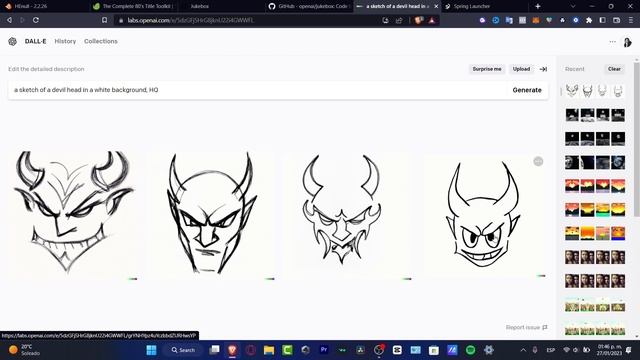Open the green Camtasia taskbar icon
This screenshot has width=640, height=360.
click(x=287, y=350)
